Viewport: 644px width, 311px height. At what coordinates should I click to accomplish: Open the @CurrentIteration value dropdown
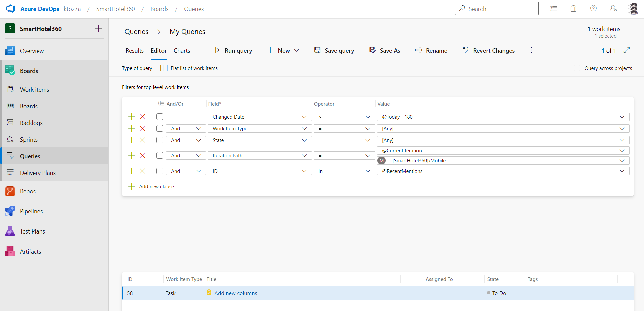click(503, 150)
